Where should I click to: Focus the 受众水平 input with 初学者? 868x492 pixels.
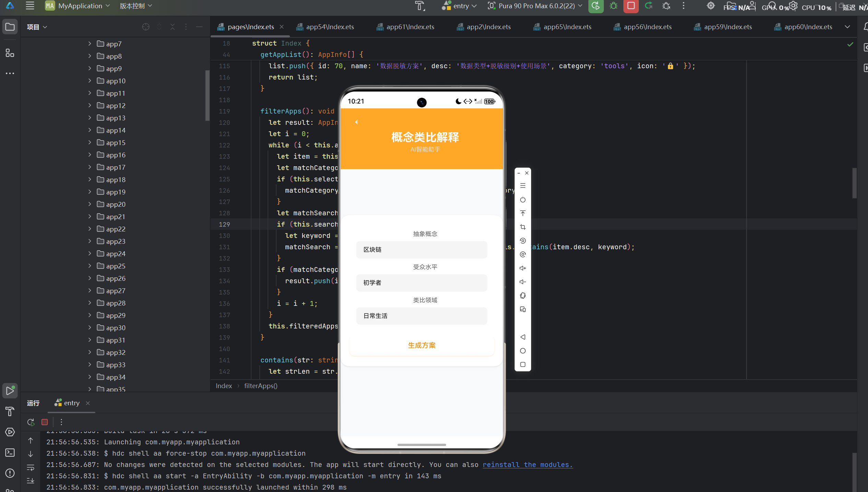coord(422,283)
